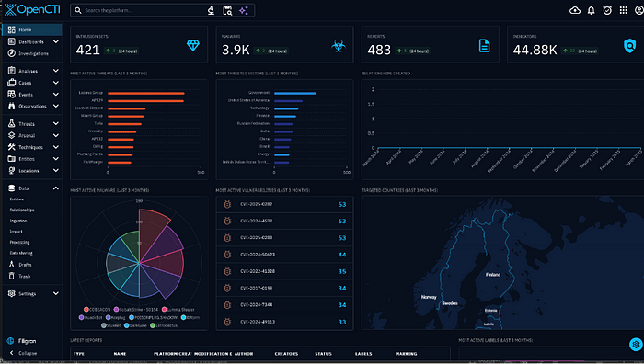This screenshot has width=644, height=364.
Task: Click the magnifier icon in the search bar
Action: [x=77, y=10]
